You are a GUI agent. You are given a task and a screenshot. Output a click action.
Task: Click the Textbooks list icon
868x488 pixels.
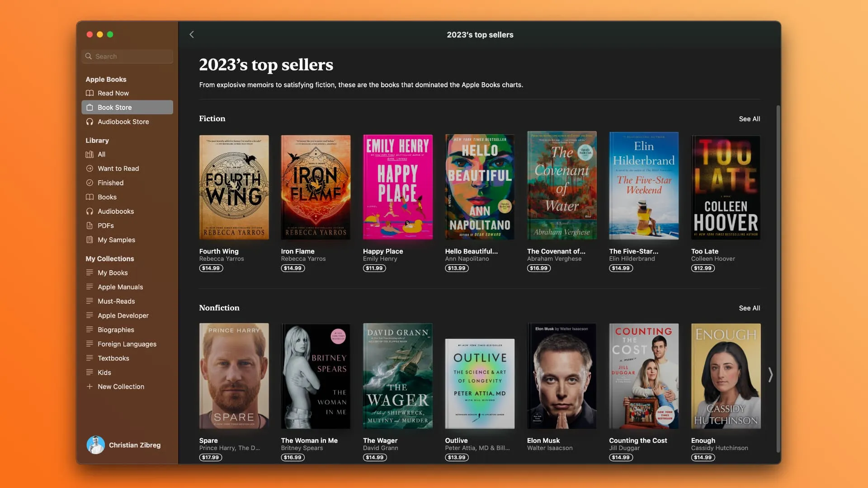coord(90,358)
